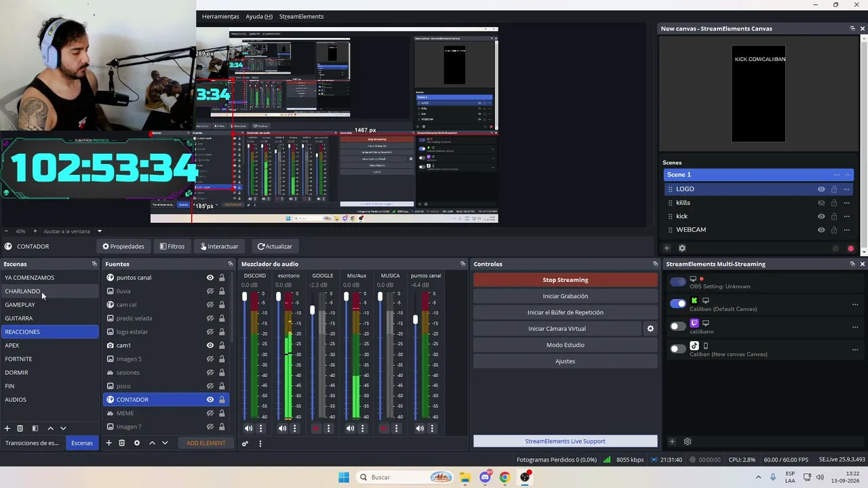Open virtual camera settings gear icon
This screenshot has width=868, height=488.
click(650, 329)
